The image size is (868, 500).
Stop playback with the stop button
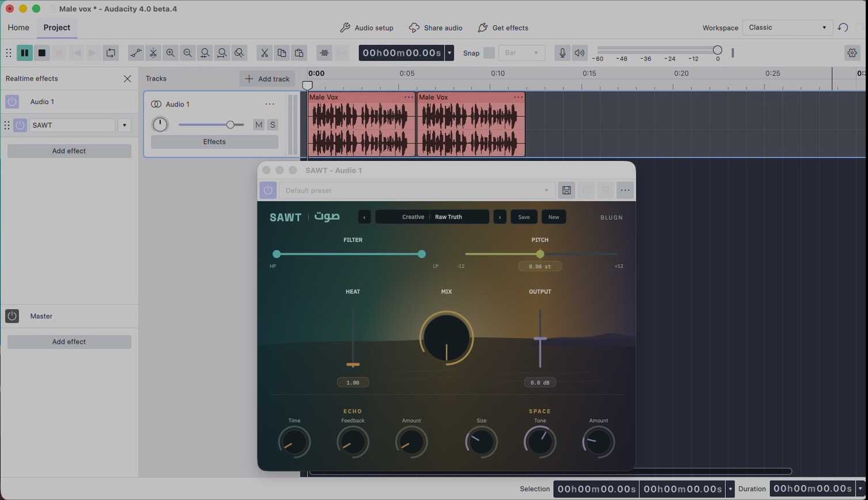(x=42, y=53)
